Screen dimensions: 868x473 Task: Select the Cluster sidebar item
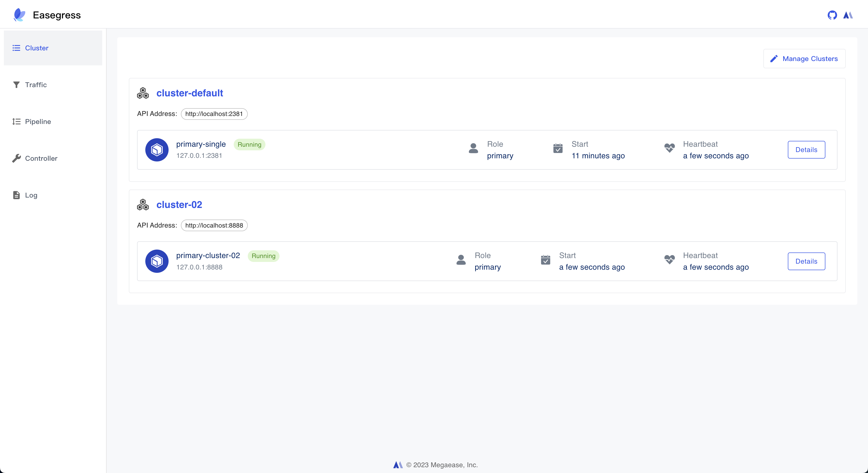tap(36, 48)
